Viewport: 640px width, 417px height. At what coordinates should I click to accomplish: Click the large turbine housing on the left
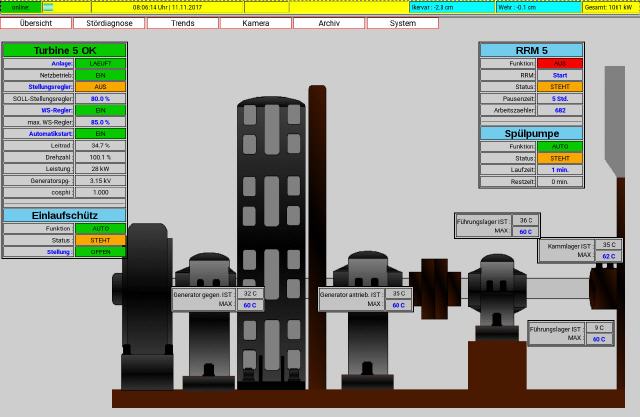pyautogui.click(x=144, y=300)
